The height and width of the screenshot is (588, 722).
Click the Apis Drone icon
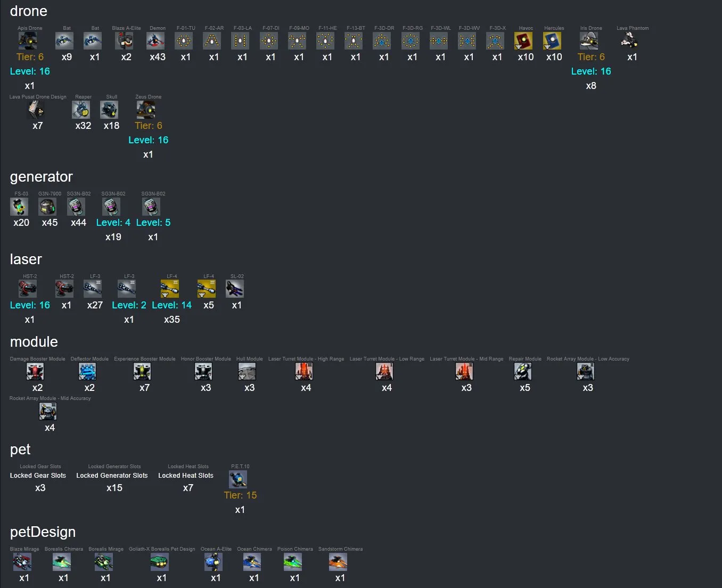click(x=28, y=41)
